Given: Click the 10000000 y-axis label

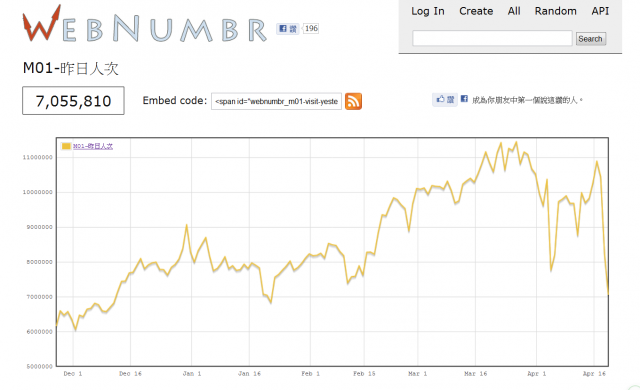Looking at the screenshot, I should point(37,192).
